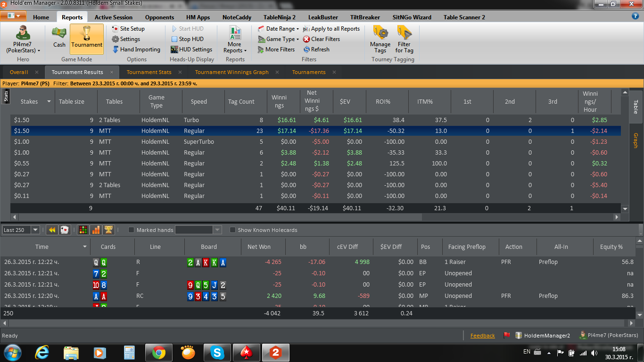Viewport: 644px width, 362px height.
Task: Toggle Show Known Holecards checkbox
Action: 232,230
